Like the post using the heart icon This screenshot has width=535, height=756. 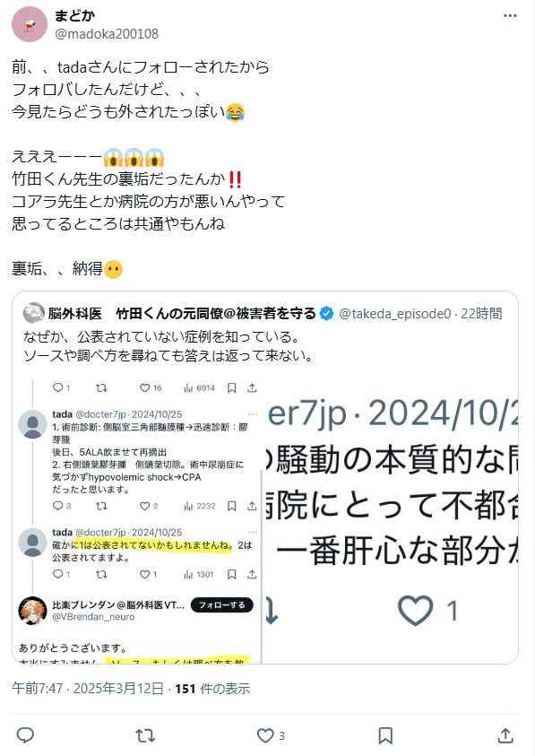[265, 735]
